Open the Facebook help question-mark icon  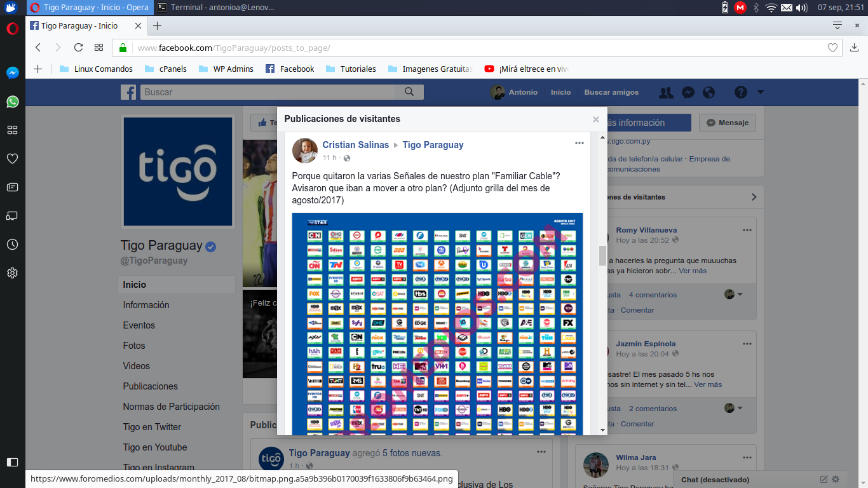click(x=741, y=92)
